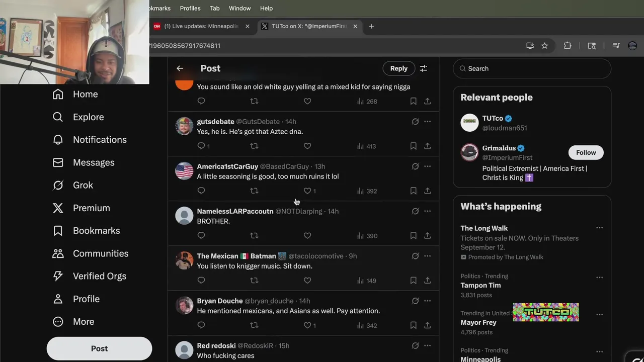
Task: Open a new browser tab
Action: click(x=371, y=26)
